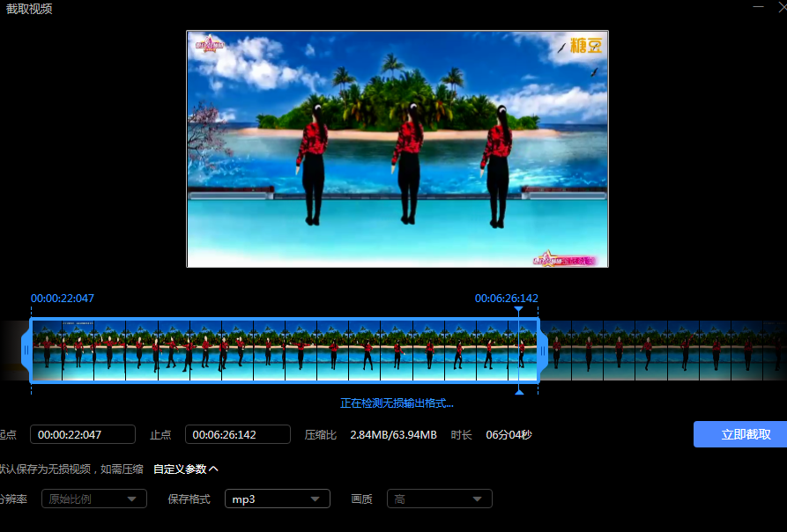The height and width of the screenshot is (532, 787).
Task: Click the playhead's bottom triangle marker
Action: (518, 391)
